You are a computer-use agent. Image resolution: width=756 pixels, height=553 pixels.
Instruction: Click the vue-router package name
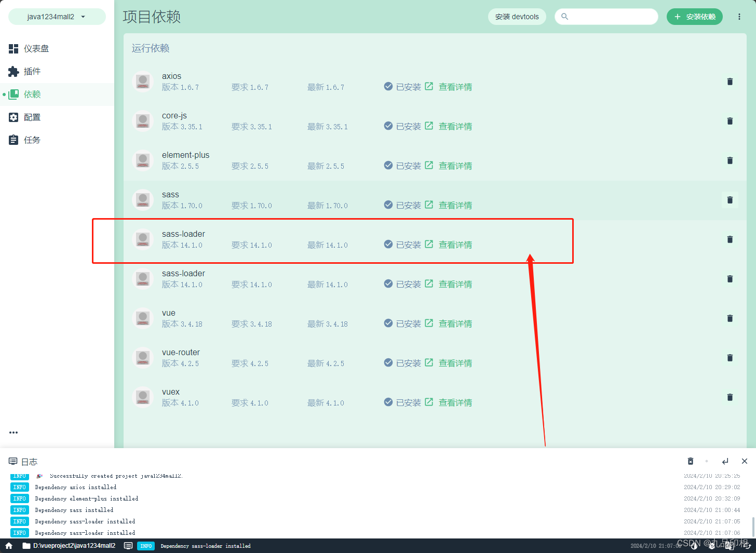tap(181, 353)
